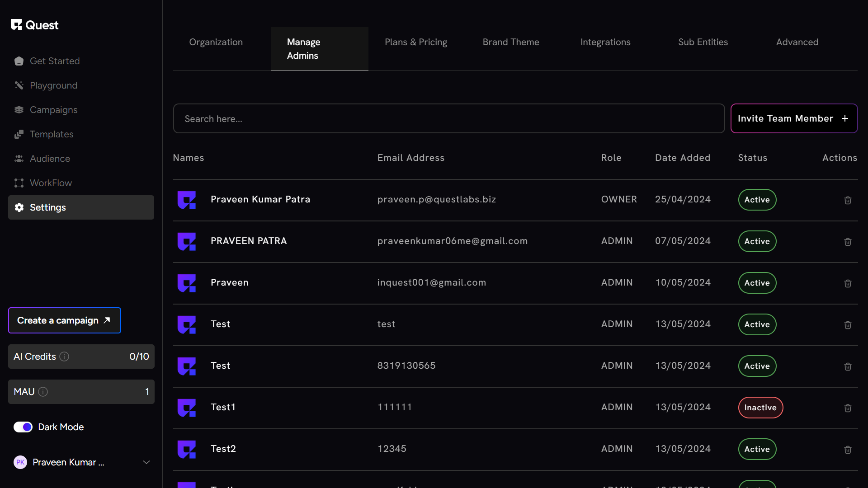Open the Sub Entities tab
Viewport: 868px width, 488px height.
click(x=703, y=42)
